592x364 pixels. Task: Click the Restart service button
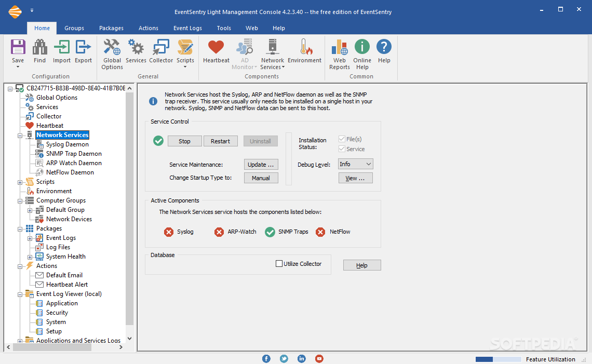tap(221, 141)
